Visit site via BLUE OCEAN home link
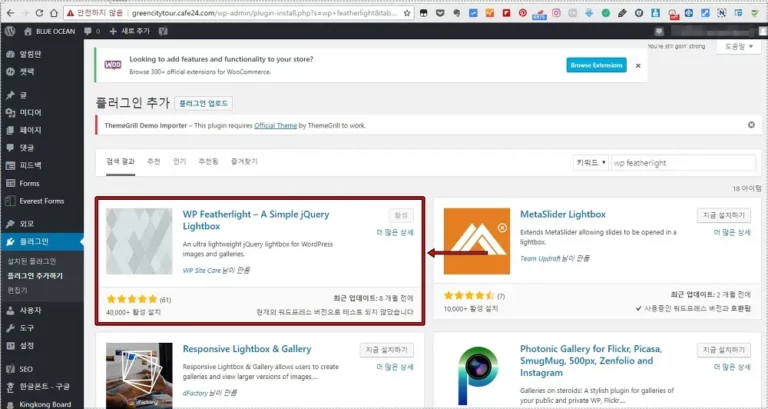Viewport: 768px width, 409px height. tap(49, 31)
